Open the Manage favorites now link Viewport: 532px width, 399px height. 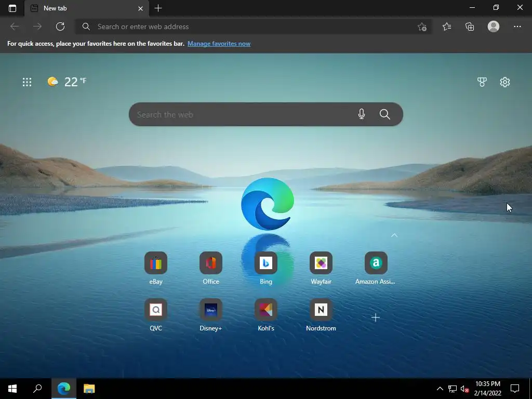219,44
